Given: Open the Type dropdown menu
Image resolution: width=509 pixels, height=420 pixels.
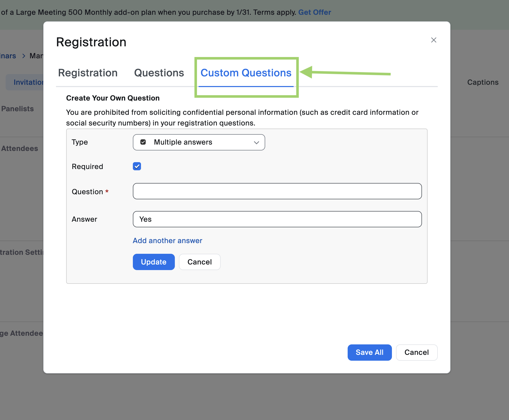Looking at the screenshot, I should [199, 142].
